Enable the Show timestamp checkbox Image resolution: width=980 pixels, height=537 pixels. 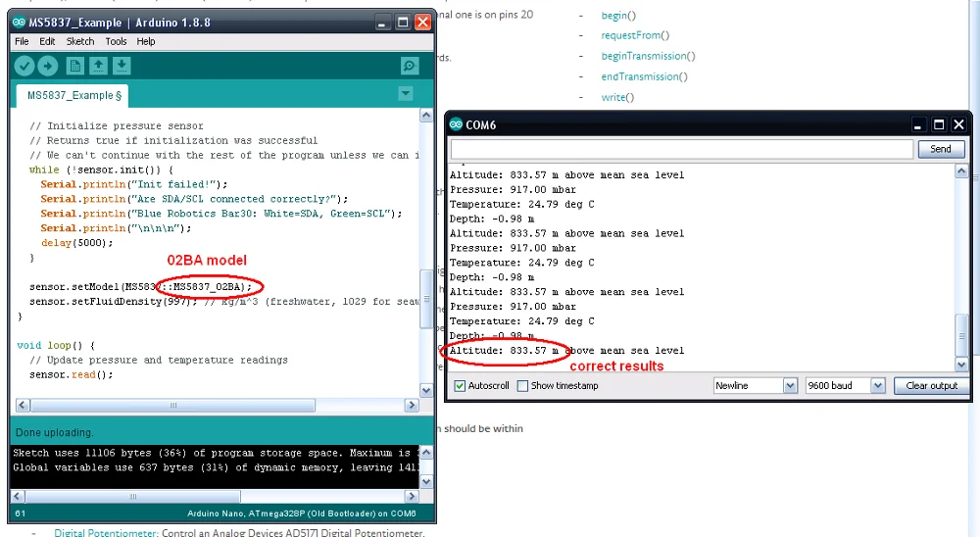tap(522, 386)
